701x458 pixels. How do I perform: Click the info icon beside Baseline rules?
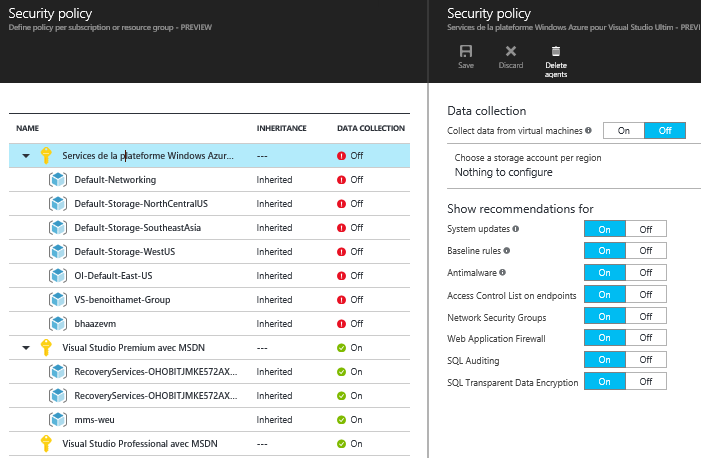pos(507,251)
